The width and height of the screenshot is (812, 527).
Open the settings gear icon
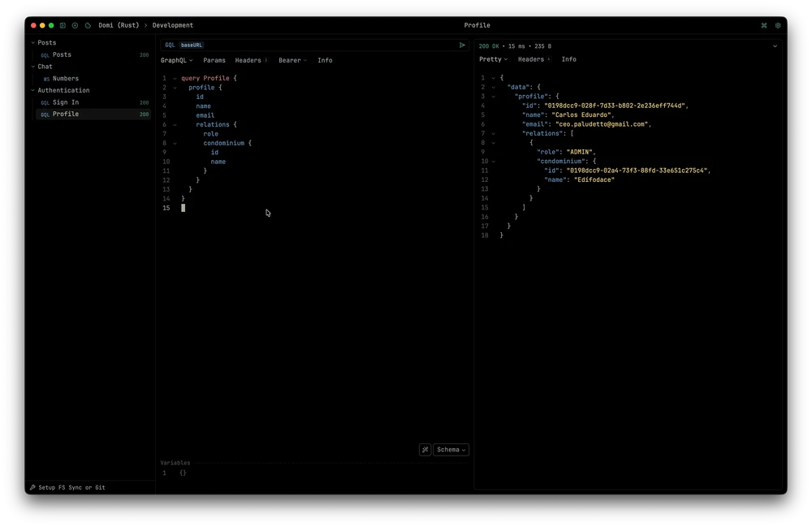(x=778, y=25)
